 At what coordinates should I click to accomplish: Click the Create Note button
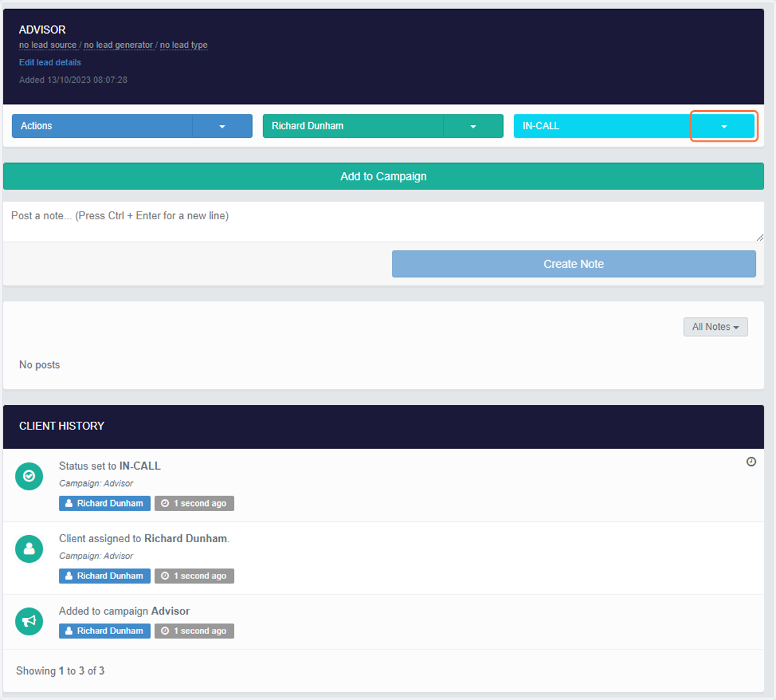(574, 264)
